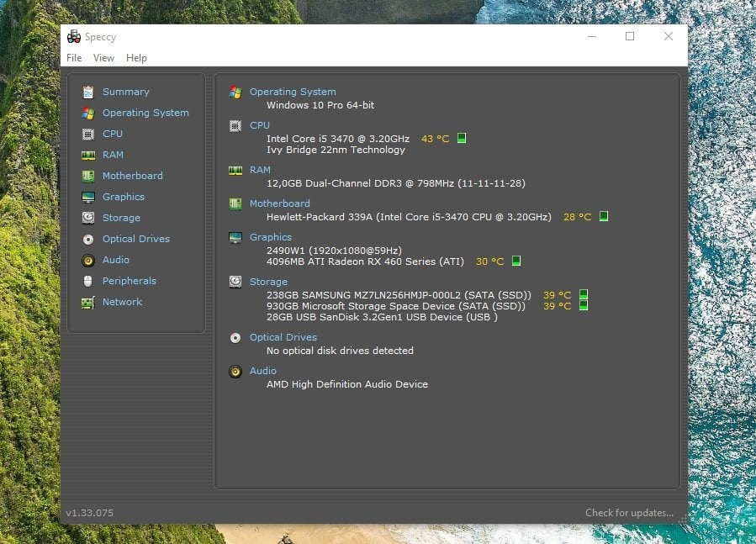Select Peripherals in the sidebar
This screenshot has height=544, width=756.
[130, 281]
